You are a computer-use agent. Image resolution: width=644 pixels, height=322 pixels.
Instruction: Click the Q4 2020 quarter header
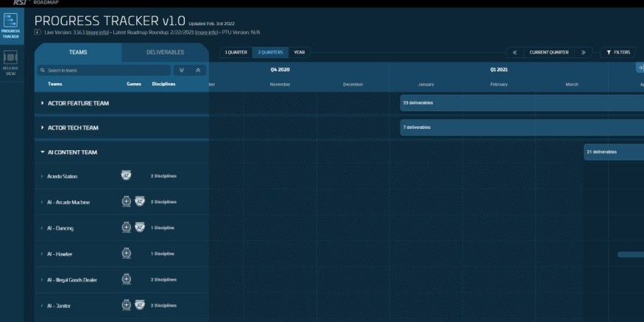(280, 69)
